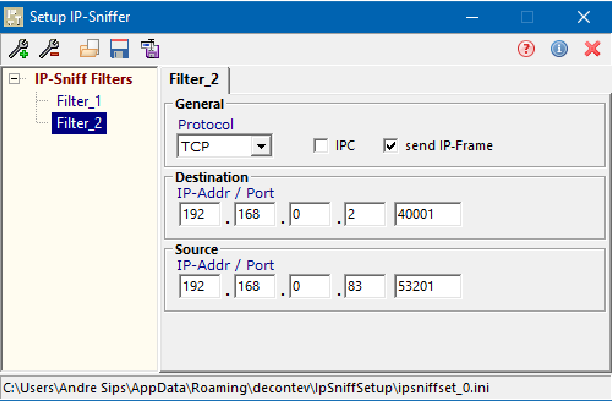This screenshot has width=612, height=401.
Task: Select Filter_2 in the tree
Action: 79,123
